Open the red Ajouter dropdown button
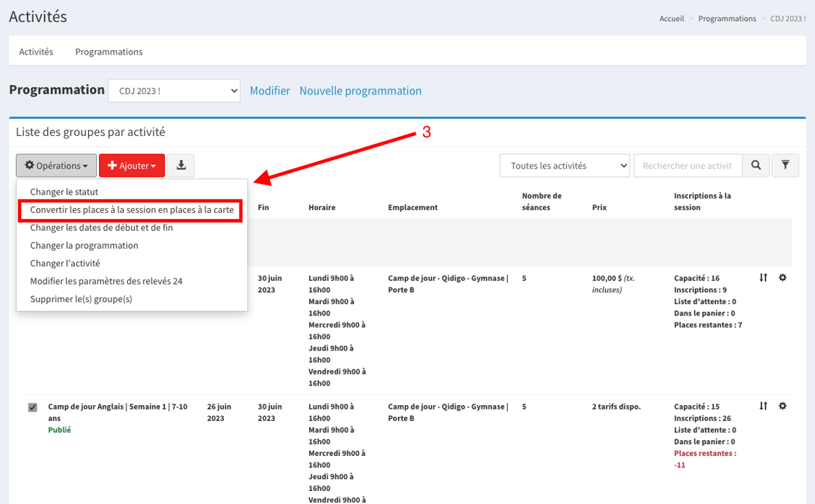 pyautogui.click(x=132, y=166)
